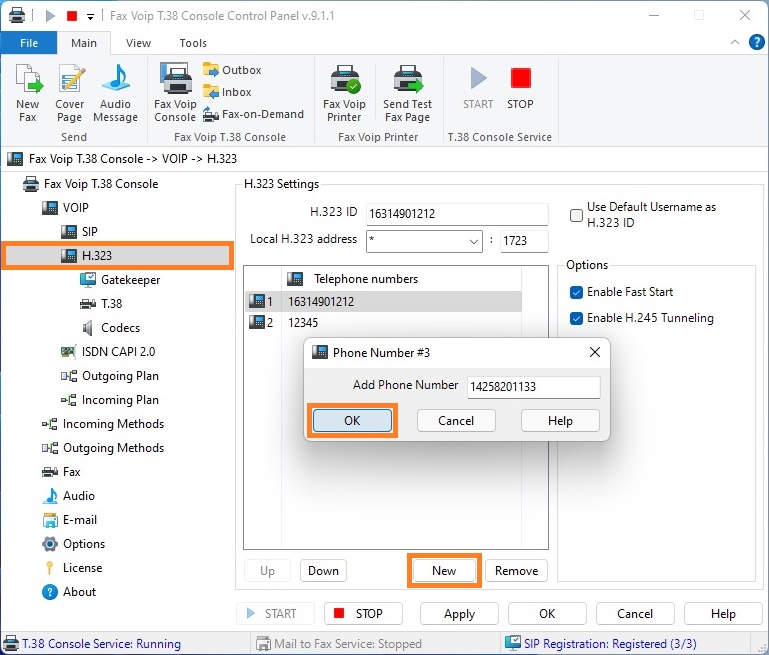This screenshot has width=769, height=655.
Task: Select the Fax tree item
Action: pyautogui.click(x=61, y=472)
